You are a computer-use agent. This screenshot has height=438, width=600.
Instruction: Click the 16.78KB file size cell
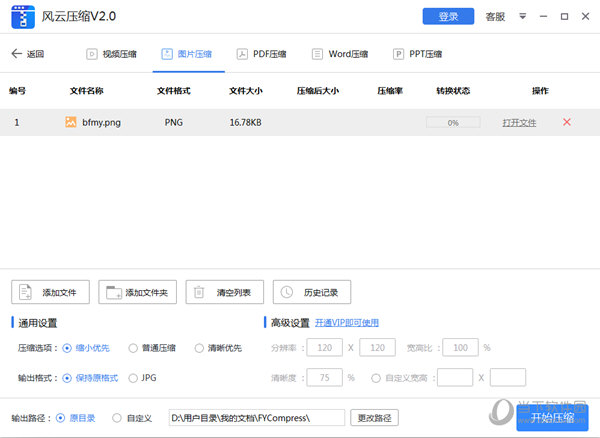[245, 122]
